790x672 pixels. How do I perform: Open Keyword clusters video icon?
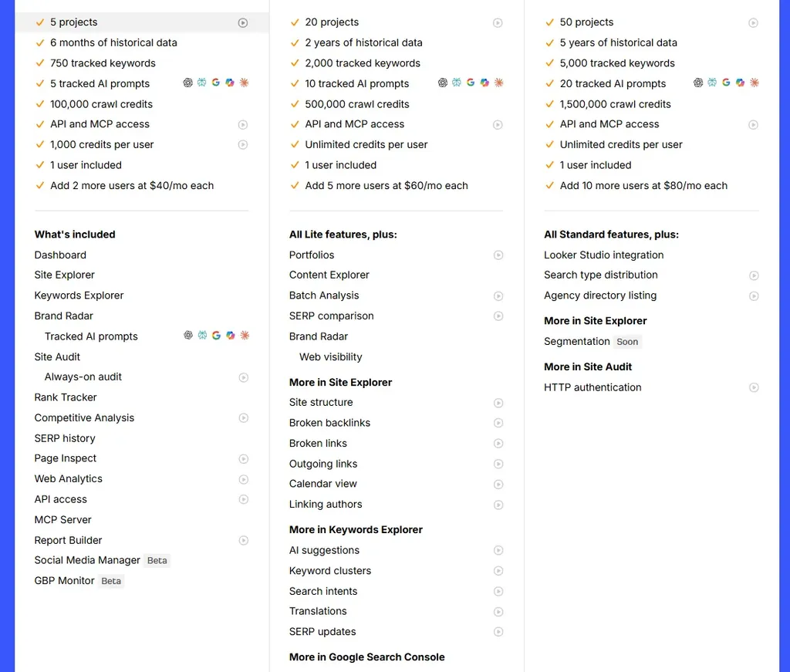(498, 571)
